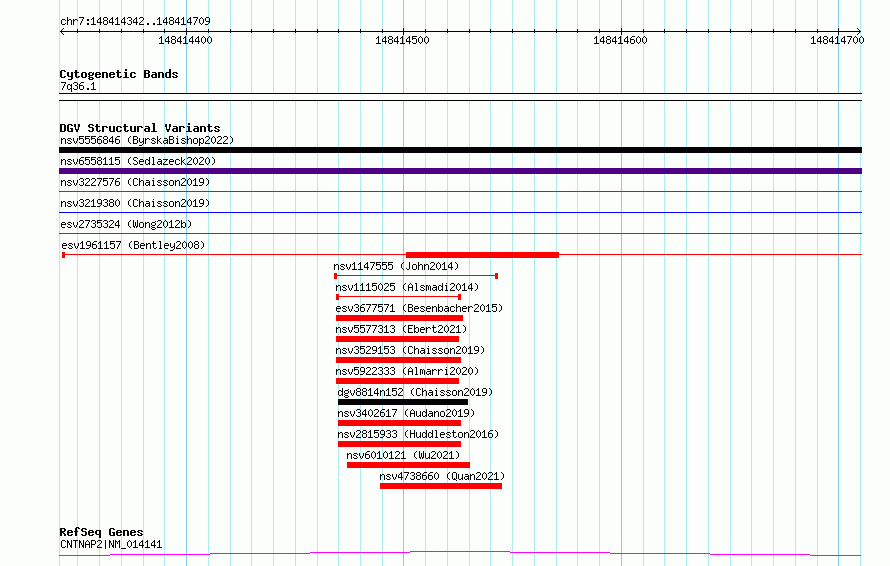Click the DGV Structural Variants track title
The height and width of the screenshot is (566, 890).
[x=139, y=128]
